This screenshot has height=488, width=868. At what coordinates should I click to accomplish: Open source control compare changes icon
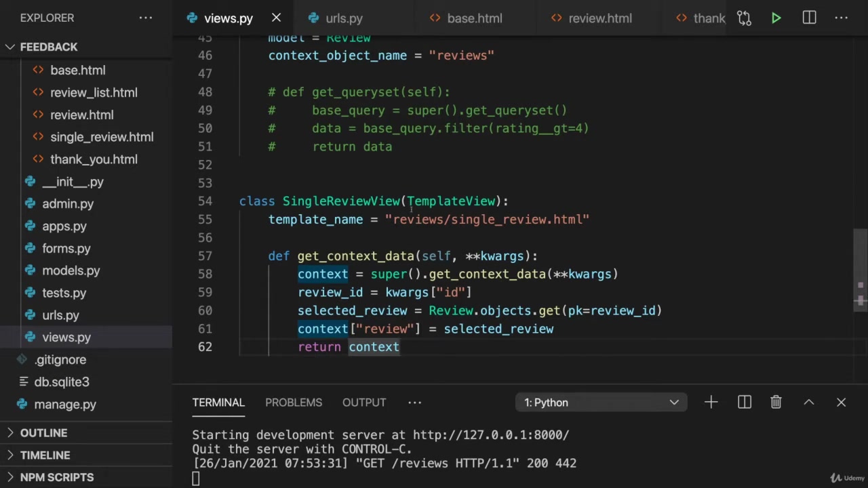coord(744,18)
